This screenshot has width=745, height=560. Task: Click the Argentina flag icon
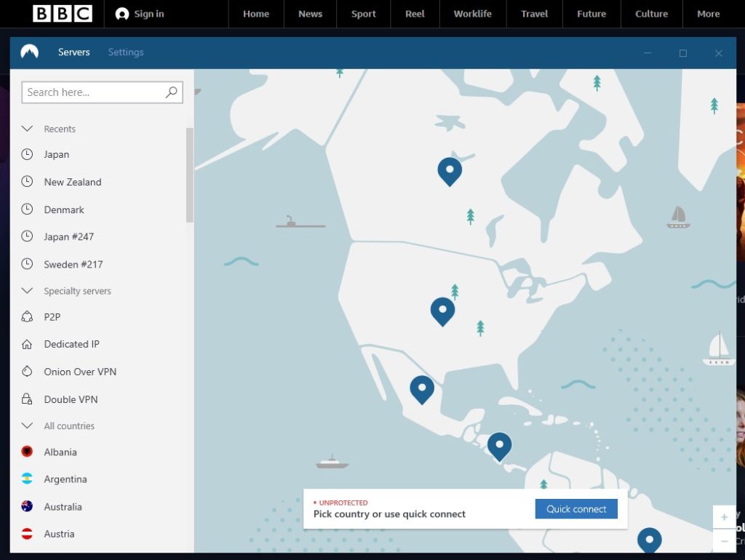pos(27,479)
